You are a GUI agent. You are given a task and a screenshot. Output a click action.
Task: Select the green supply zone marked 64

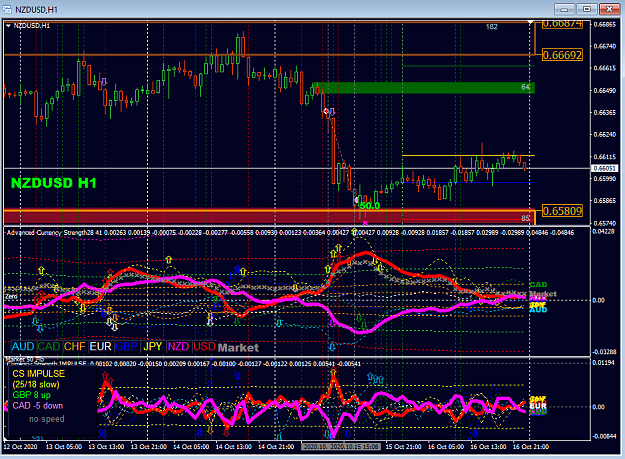[x=423, y=88]
